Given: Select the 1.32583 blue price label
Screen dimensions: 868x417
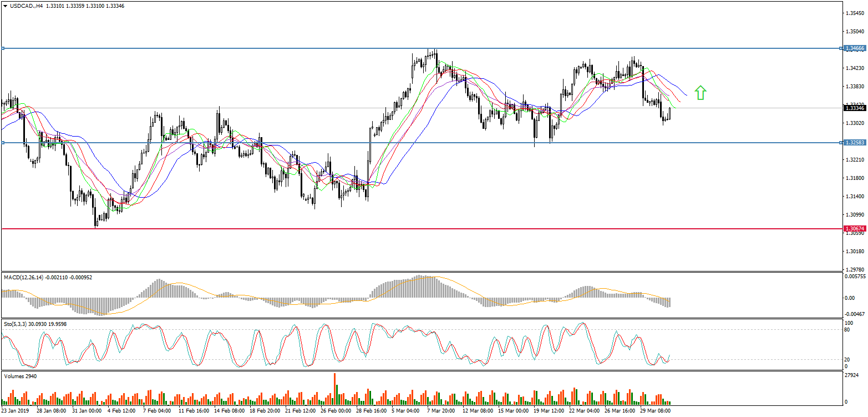Looking at the screenshot, I should (x=854, y=143).
